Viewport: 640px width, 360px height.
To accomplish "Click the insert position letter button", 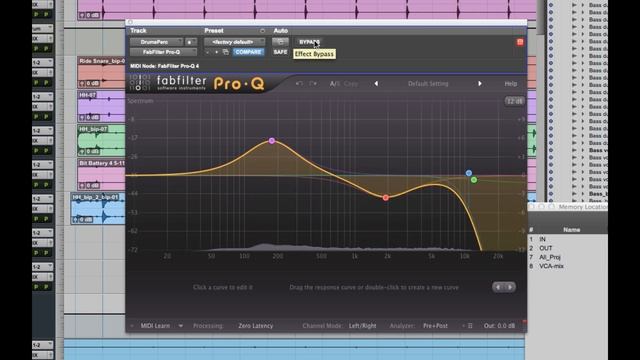I will (190, 42).
